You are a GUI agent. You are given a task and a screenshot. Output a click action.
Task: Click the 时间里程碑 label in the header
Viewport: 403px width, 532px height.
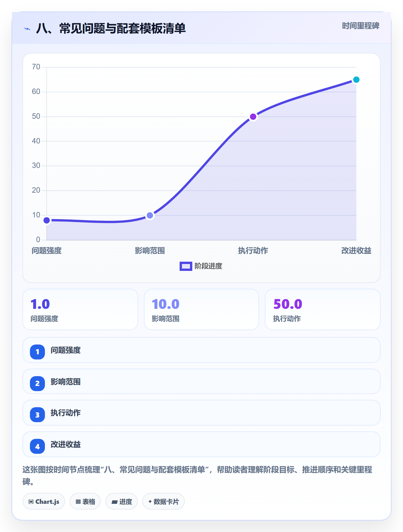click(360, 26)
